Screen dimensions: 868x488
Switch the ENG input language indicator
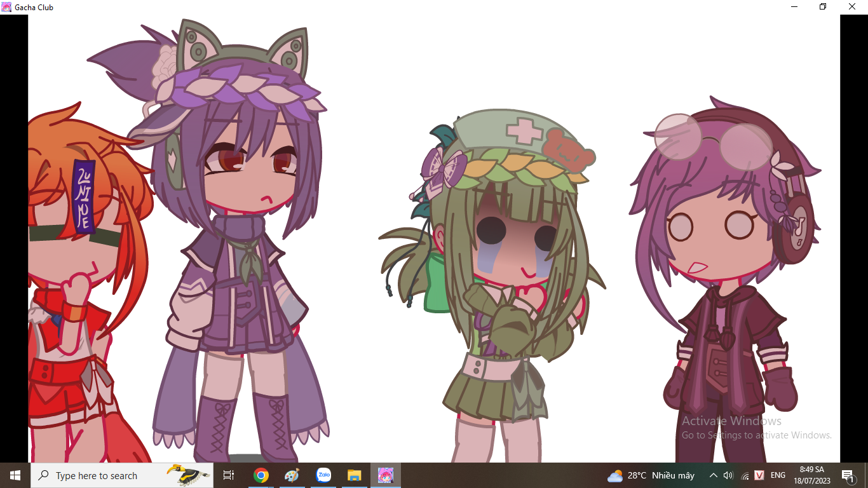pyautogui.click(x=778, y=475)
